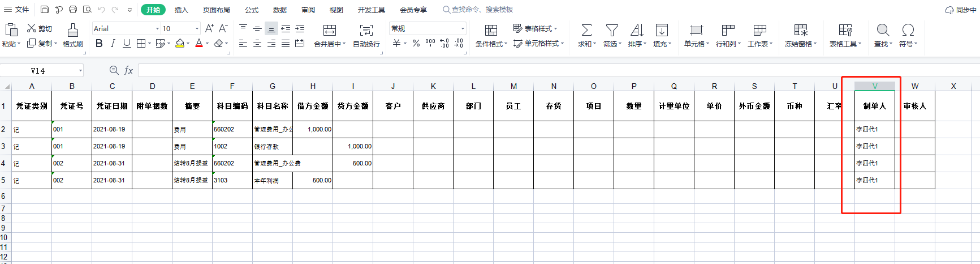This screenshot has width=980, height=264.
Task: Select bottom vertical alignment
Action: pos(271,28)
